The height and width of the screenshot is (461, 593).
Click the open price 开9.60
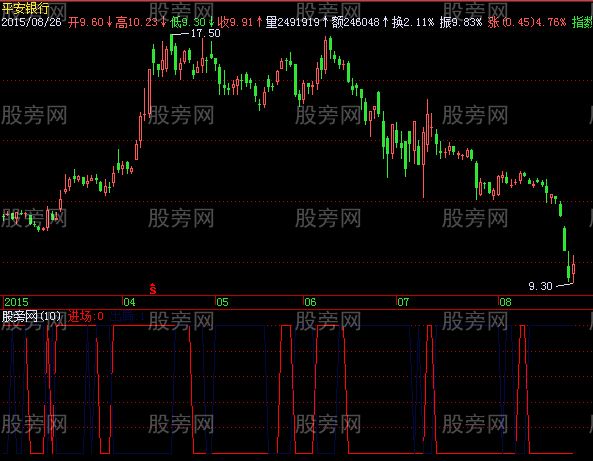click(x=86, y=22)
